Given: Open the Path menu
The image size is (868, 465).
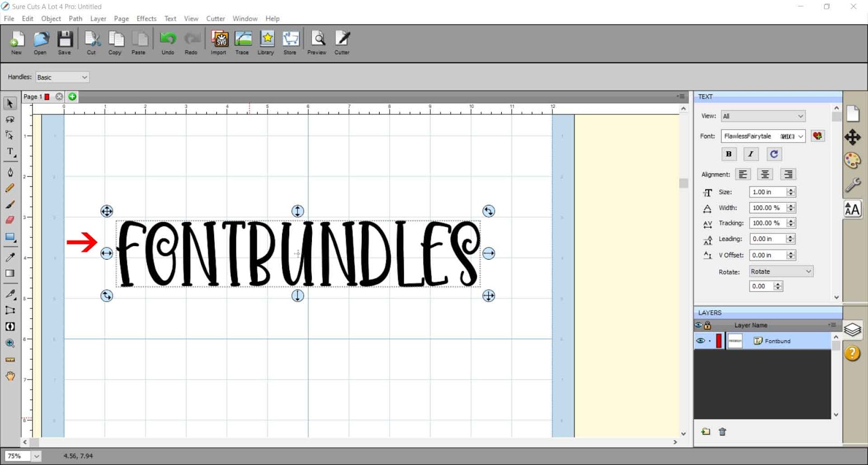Looking at the screenshot, I should tap(75, 18).
